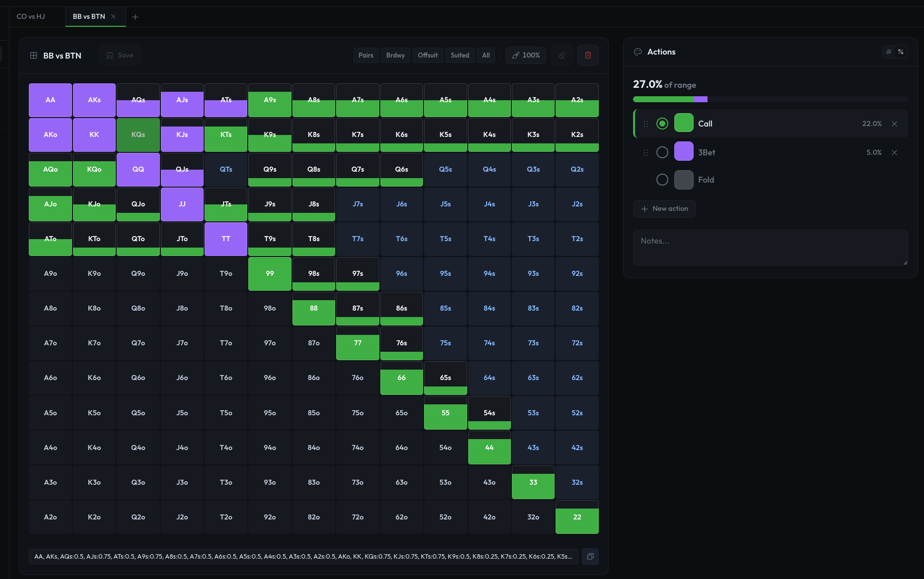Select the eraser tool icon
The width and height of the screenshot is (924, 579).
(x=562, y=56)
